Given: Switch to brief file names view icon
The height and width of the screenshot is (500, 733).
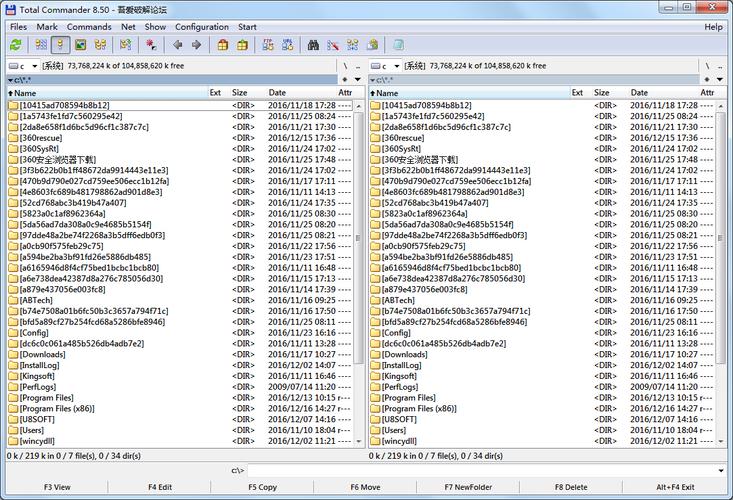Looking at the screenshot, I should click(41, 45).
